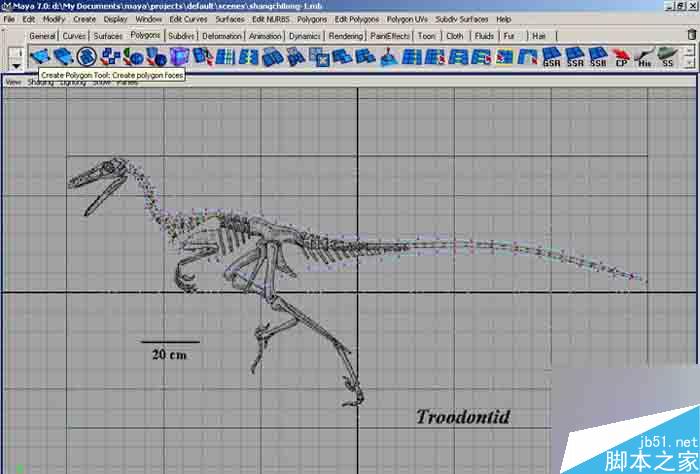Switch to the Fluids shelf tab

(x=484, y=36)
